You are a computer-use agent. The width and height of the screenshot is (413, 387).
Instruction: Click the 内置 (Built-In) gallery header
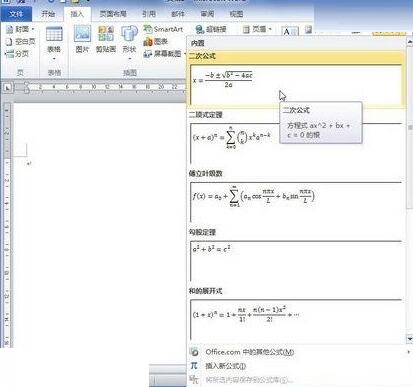[198, 43]
